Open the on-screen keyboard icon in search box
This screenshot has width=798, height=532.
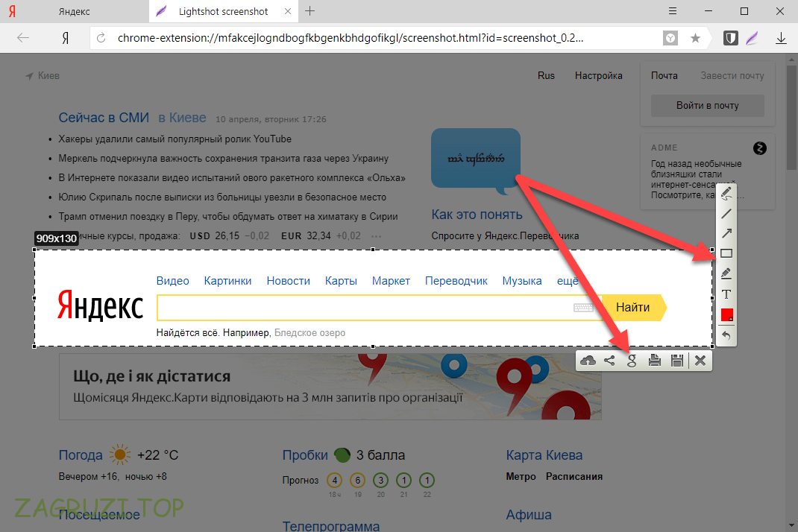(x=583, y=307)
